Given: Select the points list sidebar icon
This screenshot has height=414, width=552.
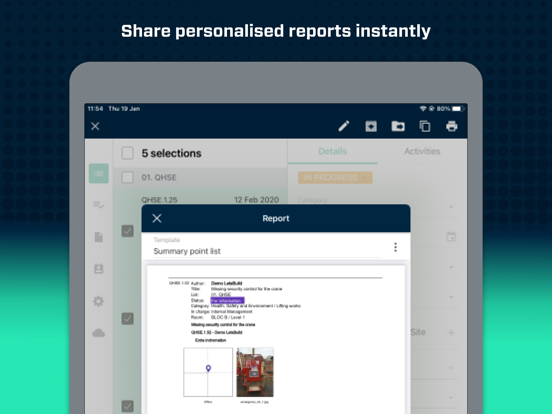Looking at the screenshot, I should [x=99, y=173].
